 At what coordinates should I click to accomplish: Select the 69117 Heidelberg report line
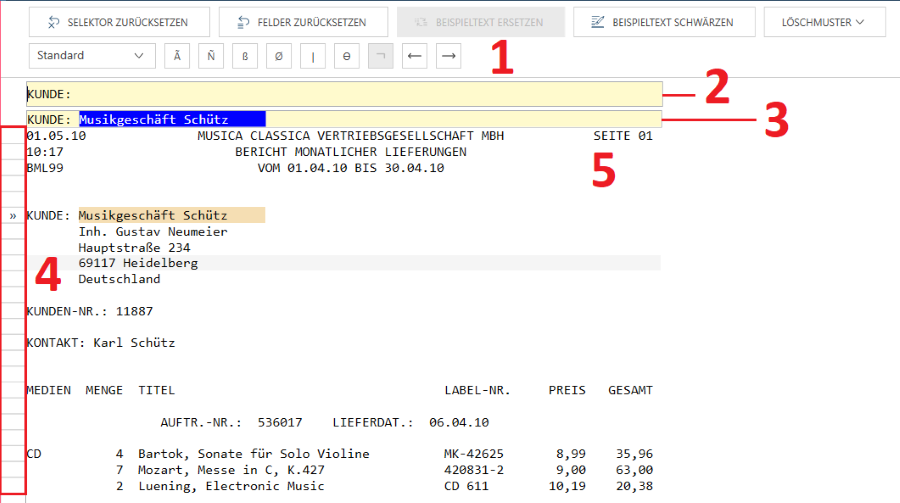tap(138, 263)
